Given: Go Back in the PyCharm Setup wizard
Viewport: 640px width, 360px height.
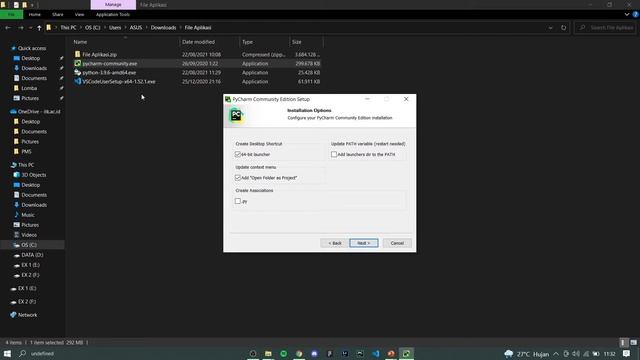Looking at the screenshot, I should point(335,243).
